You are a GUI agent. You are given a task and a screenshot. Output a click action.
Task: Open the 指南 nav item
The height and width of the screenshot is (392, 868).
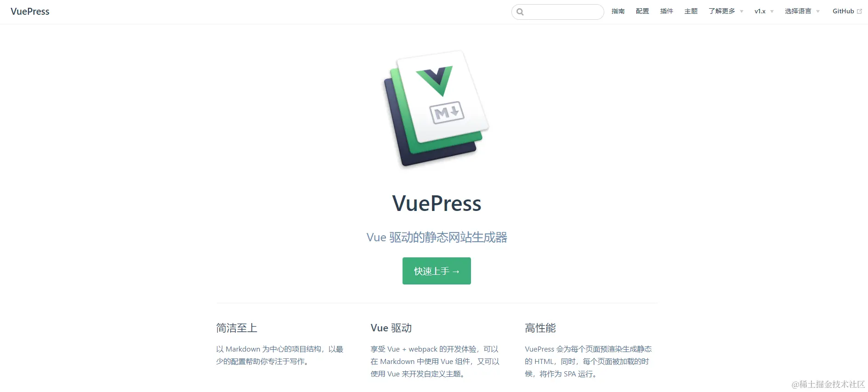coord(618,11)
